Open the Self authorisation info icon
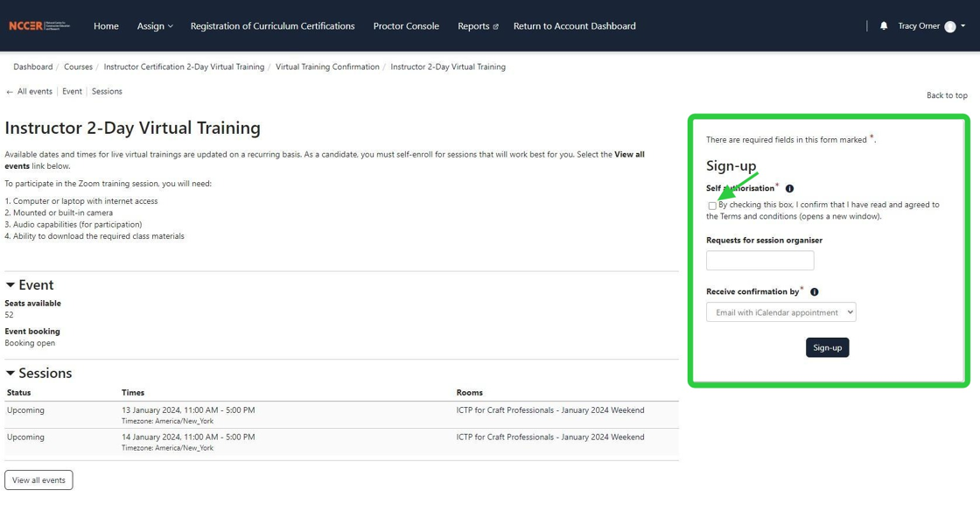Image resolution: width=980 pixels, height=518 pixels. pos(789,187)
